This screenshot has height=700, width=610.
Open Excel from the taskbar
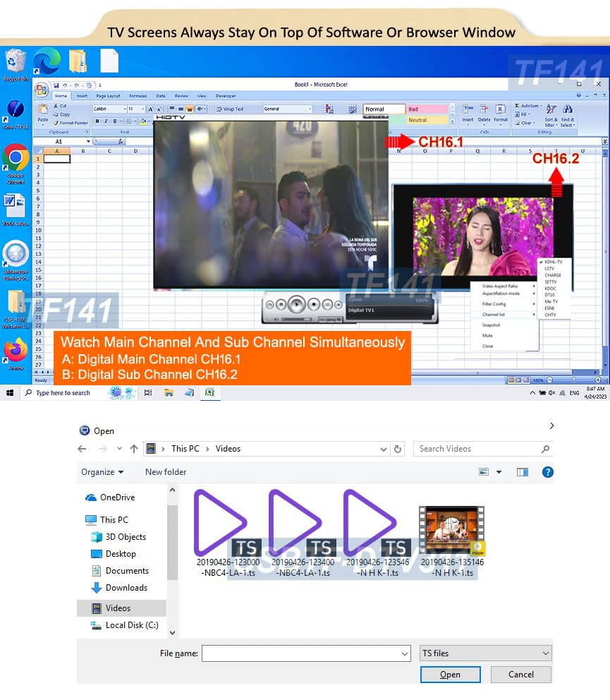(x=209, y=392)
